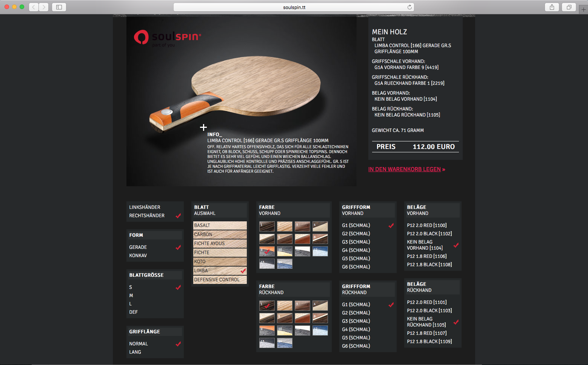Open a new Safari tab
The height and width of the screenshot is (365, 588).
pos(583,9)
